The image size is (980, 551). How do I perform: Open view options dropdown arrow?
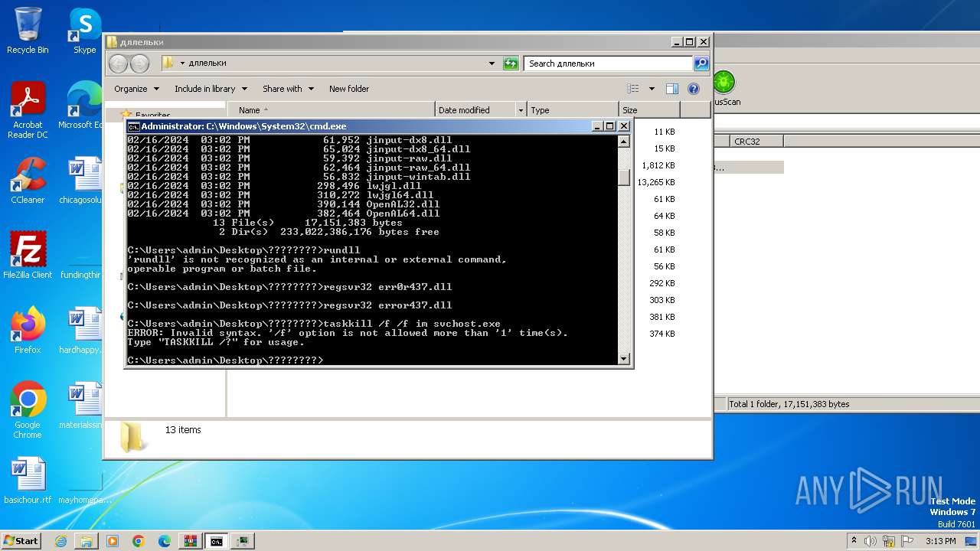[652, 89]
